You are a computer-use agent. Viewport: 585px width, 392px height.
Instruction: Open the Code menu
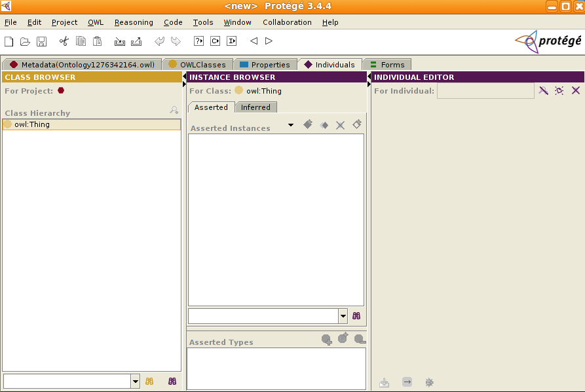pyautogui.click(x=173, y=22)
